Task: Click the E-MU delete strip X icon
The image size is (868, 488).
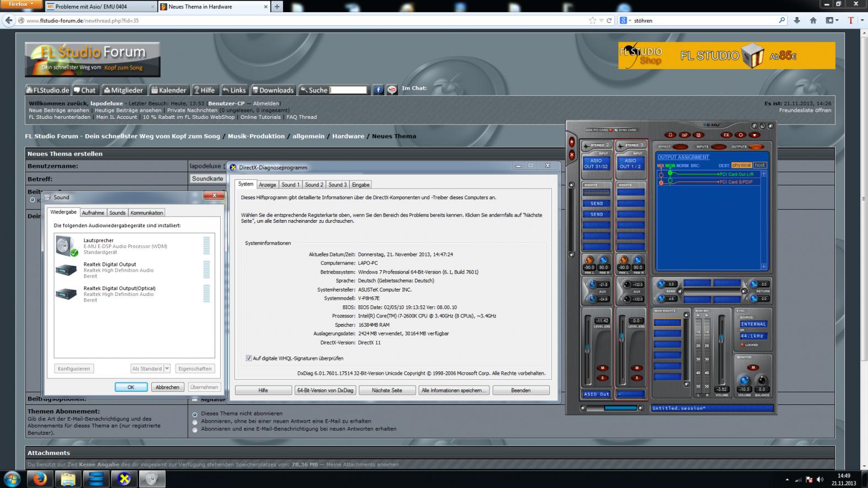Action: tap(572, 155)
